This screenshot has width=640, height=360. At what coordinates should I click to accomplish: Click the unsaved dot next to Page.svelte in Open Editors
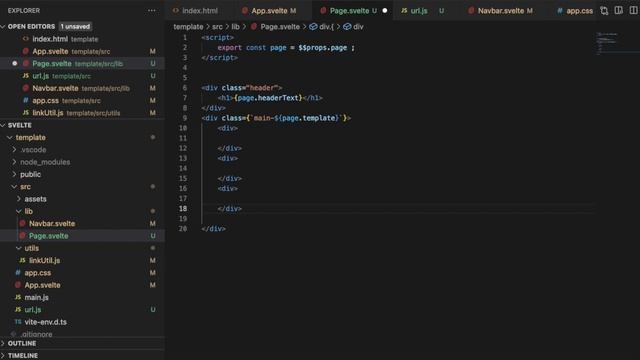coord(15,64)
